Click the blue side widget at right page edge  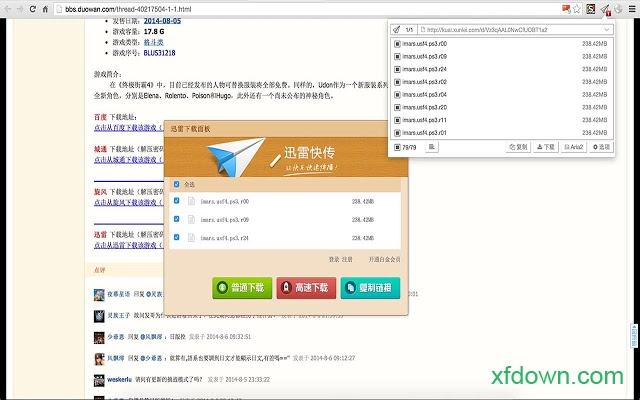[634, 335]
